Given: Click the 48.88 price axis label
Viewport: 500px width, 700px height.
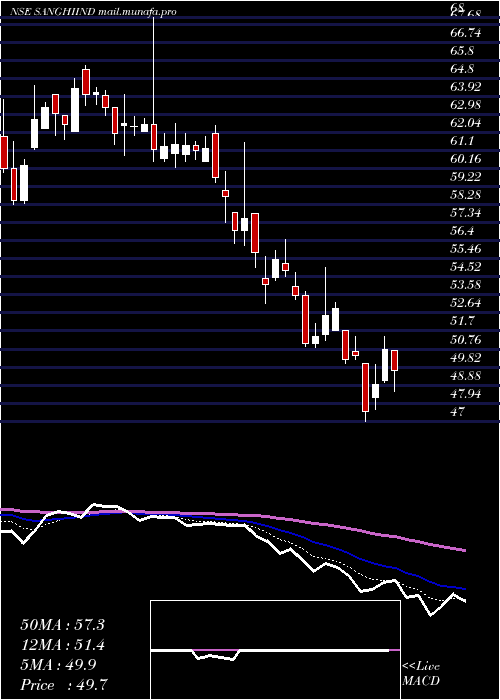Looking at the screenshot, I should [465, 375].
